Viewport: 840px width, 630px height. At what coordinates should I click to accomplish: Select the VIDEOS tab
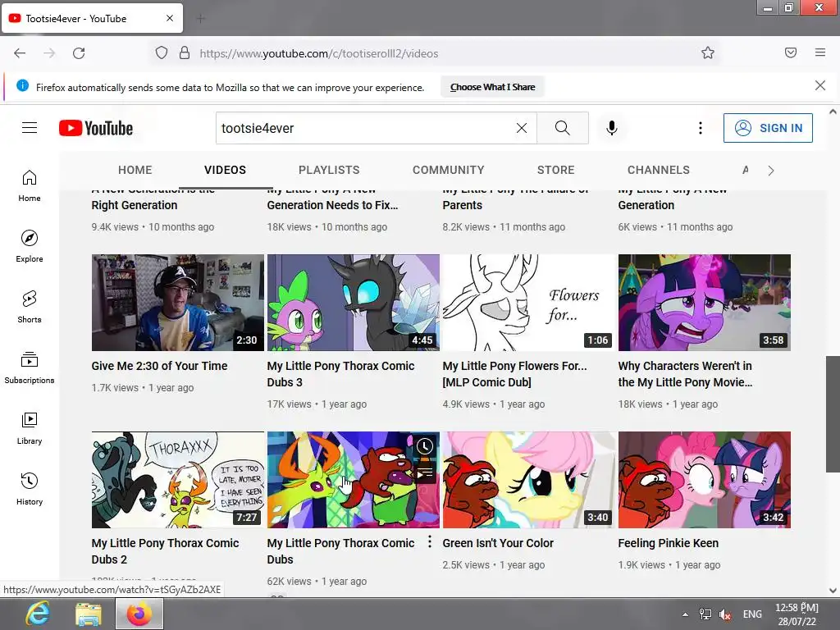point(225,170)
